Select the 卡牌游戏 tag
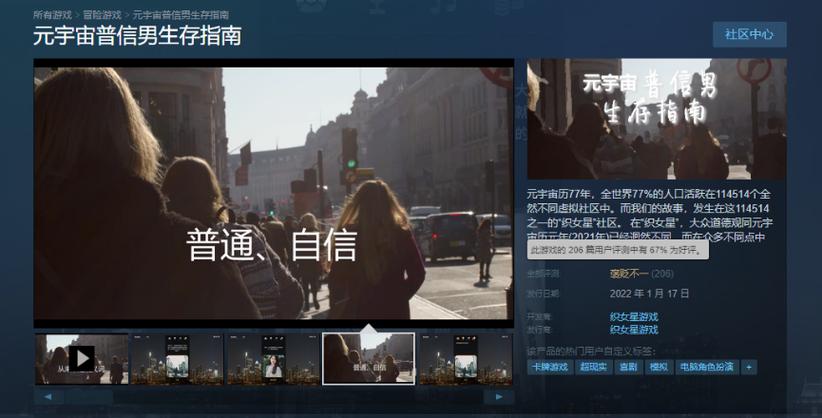Image resolution: width=822 pixels, height=418 pixels. [550, 367]
